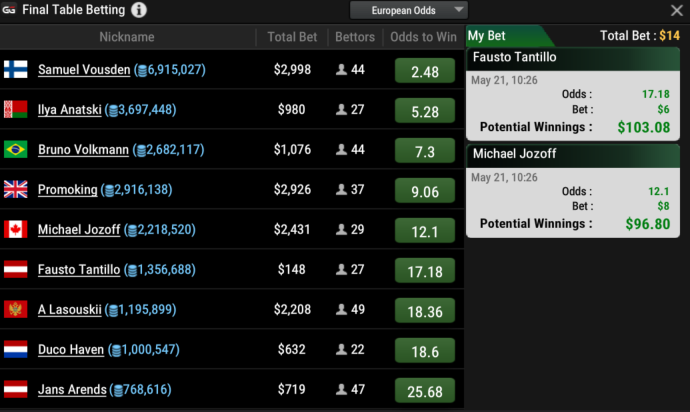Screen dimensions: 690x412
Task: Select the 5.28 odds button for Ilya Anatski
Action: [x=425, y=112]
